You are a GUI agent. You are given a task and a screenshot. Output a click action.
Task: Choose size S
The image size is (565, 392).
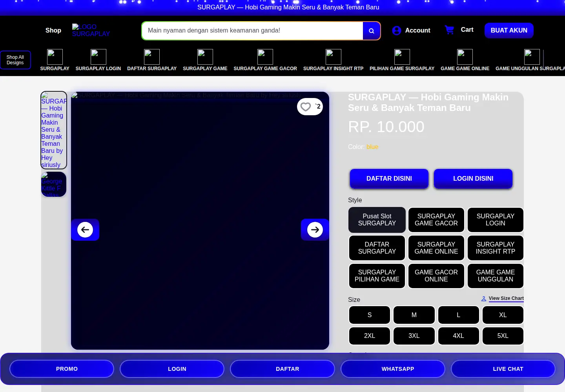370,315
